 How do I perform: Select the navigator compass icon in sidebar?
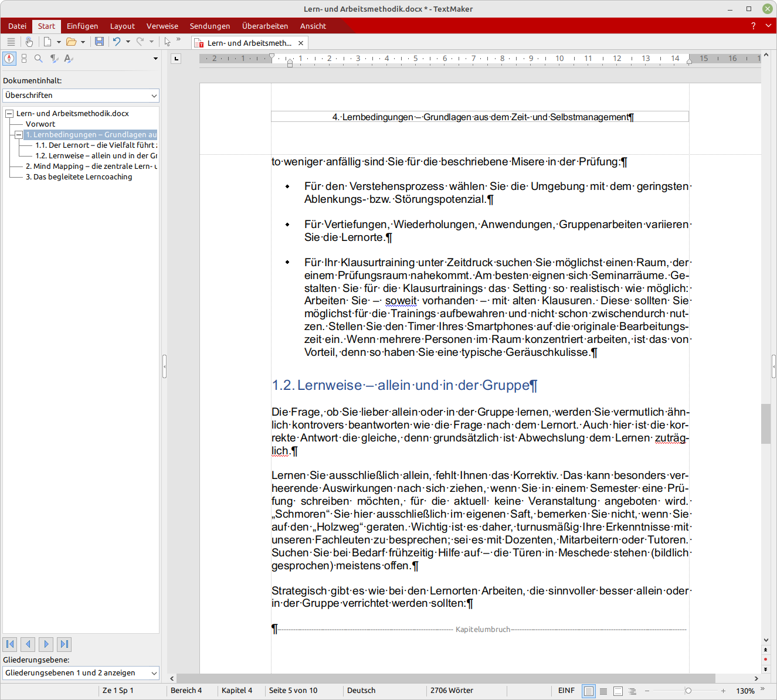pyautogui.click(x=9, y=59)
